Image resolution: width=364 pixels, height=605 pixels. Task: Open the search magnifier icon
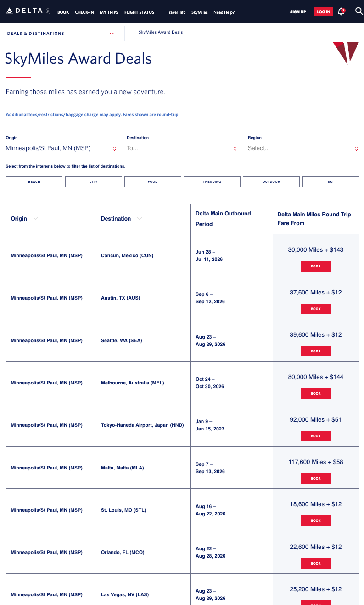pos(359,11)
